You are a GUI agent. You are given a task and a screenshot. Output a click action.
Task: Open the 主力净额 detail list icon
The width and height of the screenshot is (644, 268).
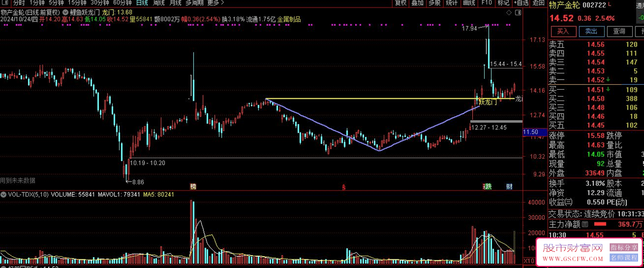point(586,224)
